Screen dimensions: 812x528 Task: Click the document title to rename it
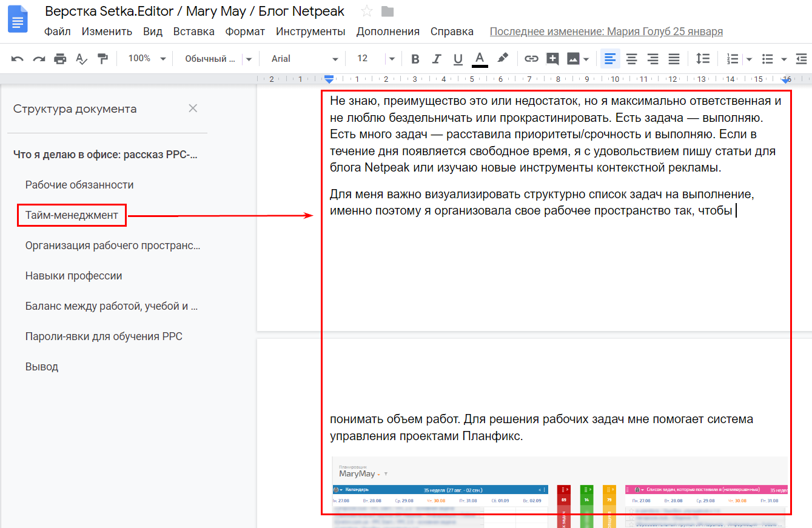195,12
